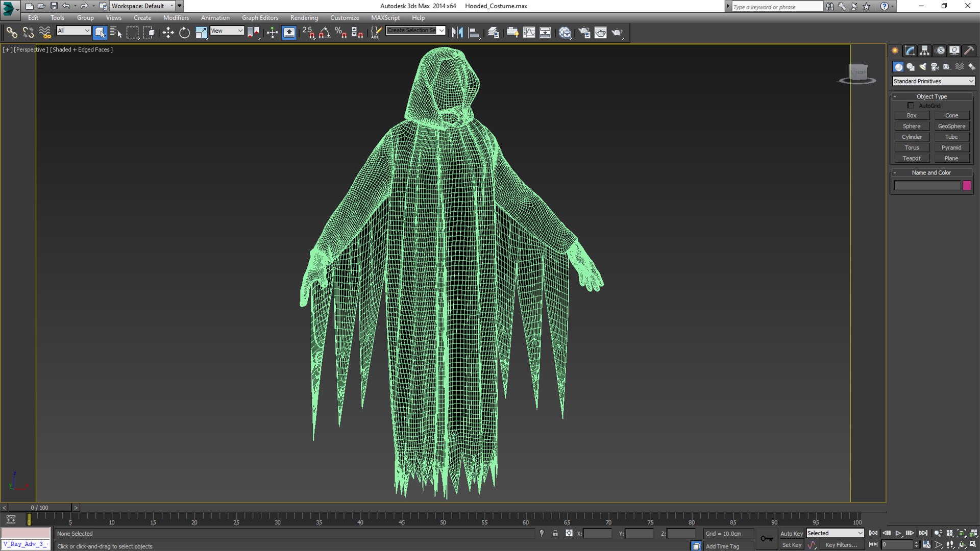The height and width of the screenshot is (551, 980).
Task: Click the Save File icon
Action: 54,6
